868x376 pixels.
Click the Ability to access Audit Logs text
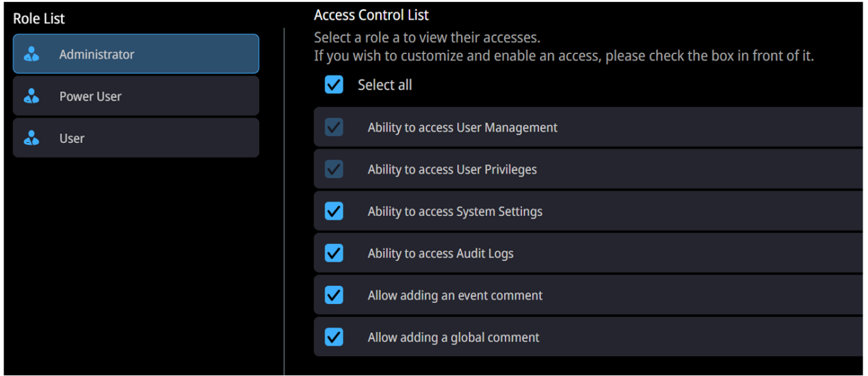[x=440, y=254]
